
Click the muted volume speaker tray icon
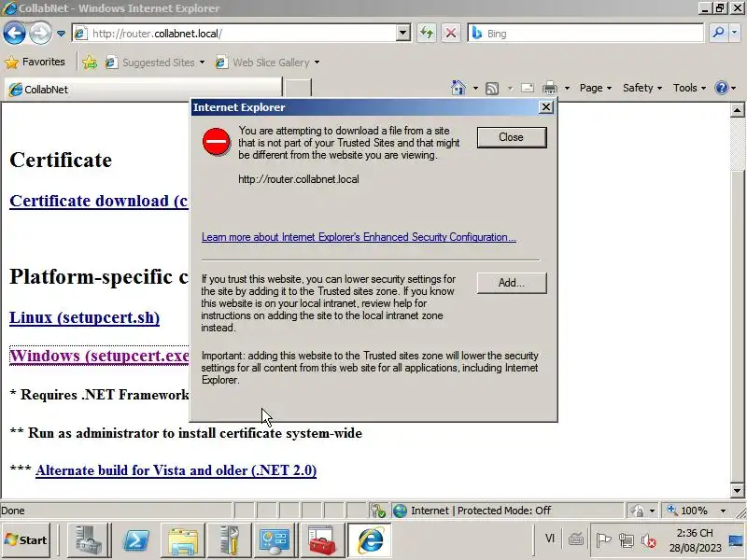[x=649, y=540]
